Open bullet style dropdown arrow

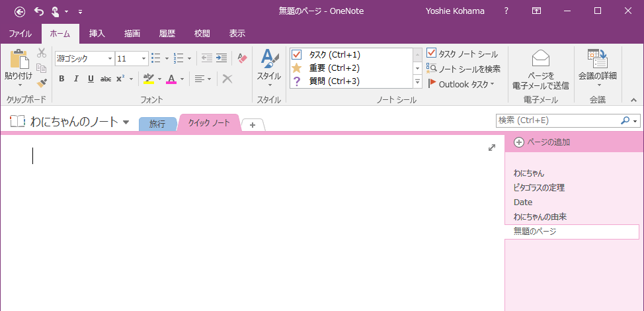[x=167, y=58]
